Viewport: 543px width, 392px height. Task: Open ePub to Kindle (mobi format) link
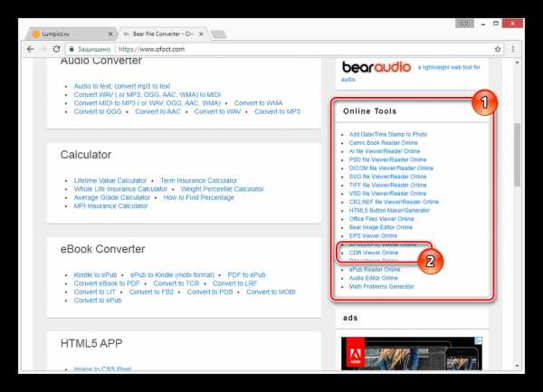[173, 275]
